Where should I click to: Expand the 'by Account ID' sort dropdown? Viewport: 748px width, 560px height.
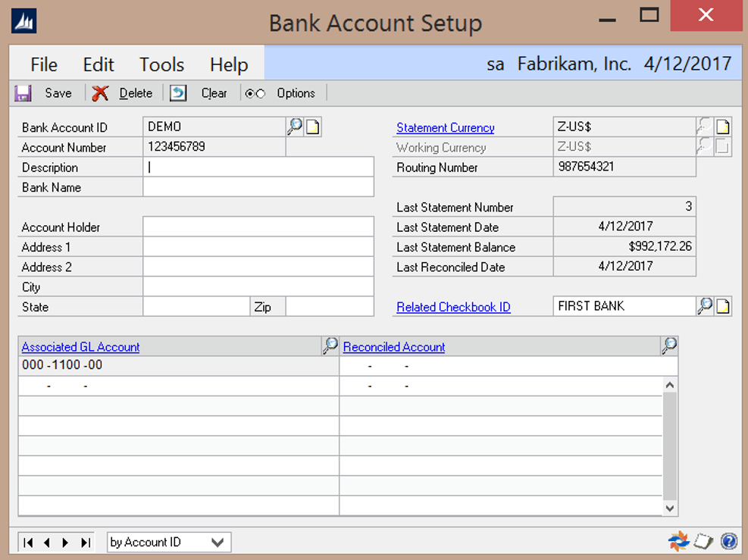218,542
